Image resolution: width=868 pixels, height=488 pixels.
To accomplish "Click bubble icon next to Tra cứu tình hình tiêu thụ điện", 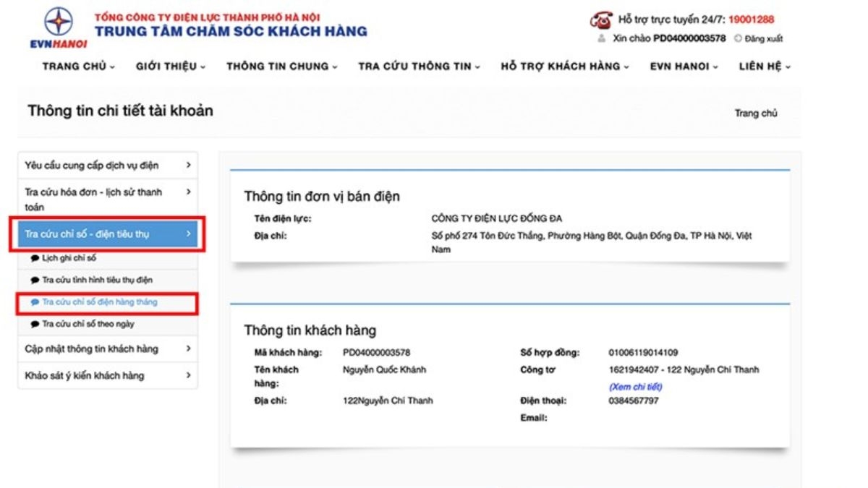I will click(x=35, y=280).
